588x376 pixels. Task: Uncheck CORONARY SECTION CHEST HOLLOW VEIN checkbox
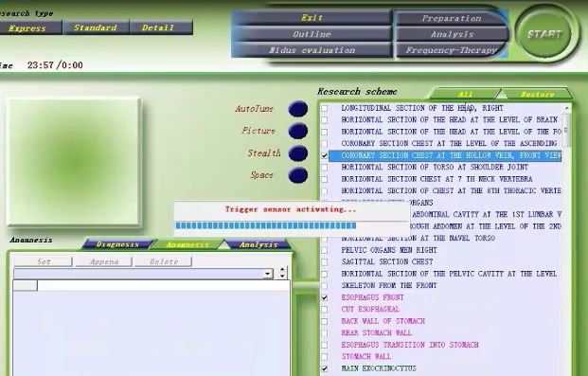coord(325,155)
